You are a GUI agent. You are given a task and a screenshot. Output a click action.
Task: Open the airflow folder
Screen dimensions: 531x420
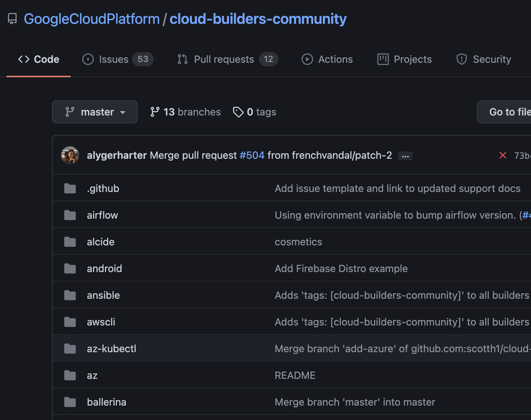point(102,215)
